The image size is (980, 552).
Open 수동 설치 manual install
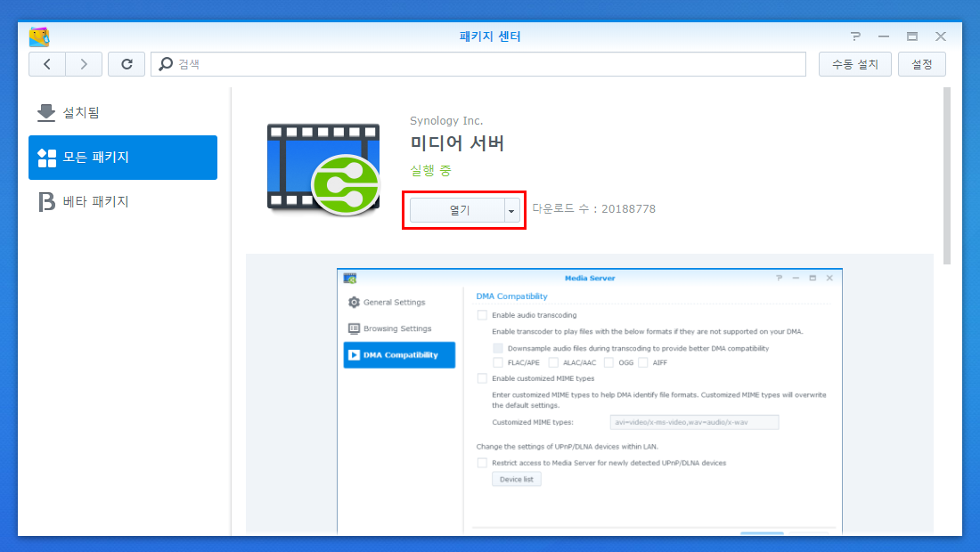click(x=855, y=64)
